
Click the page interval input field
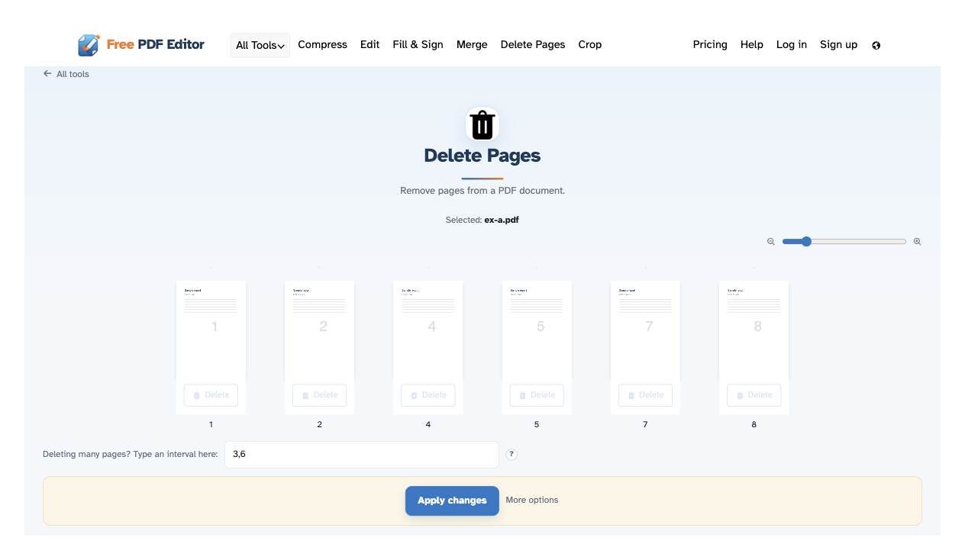362,455
